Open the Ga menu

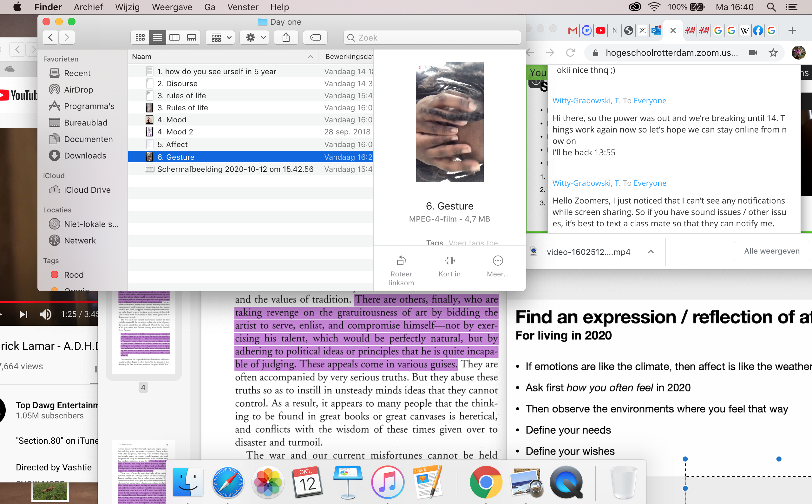[x=210, y=7]
